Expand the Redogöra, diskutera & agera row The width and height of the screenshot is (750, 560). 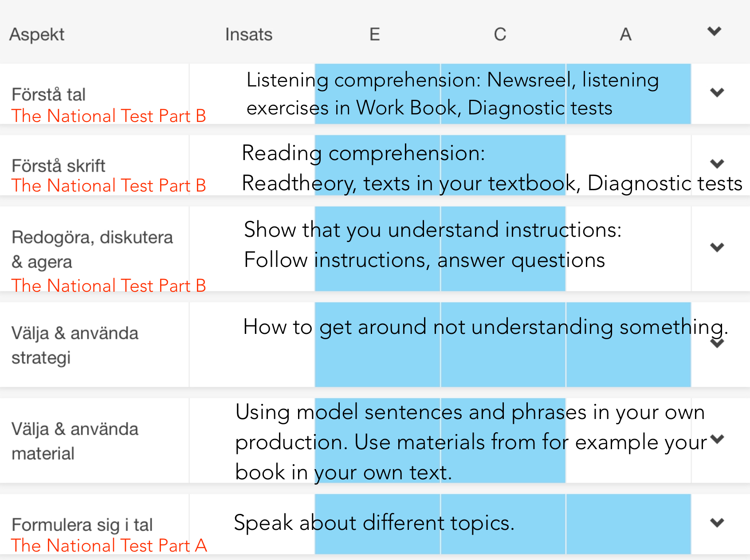[717, 247]
